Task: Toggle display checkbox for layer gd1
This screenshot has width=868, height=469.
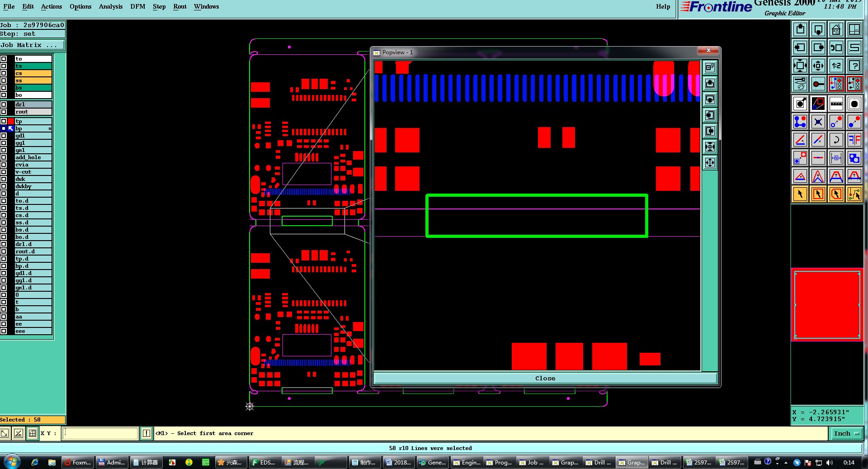Action: coord(4,136)
